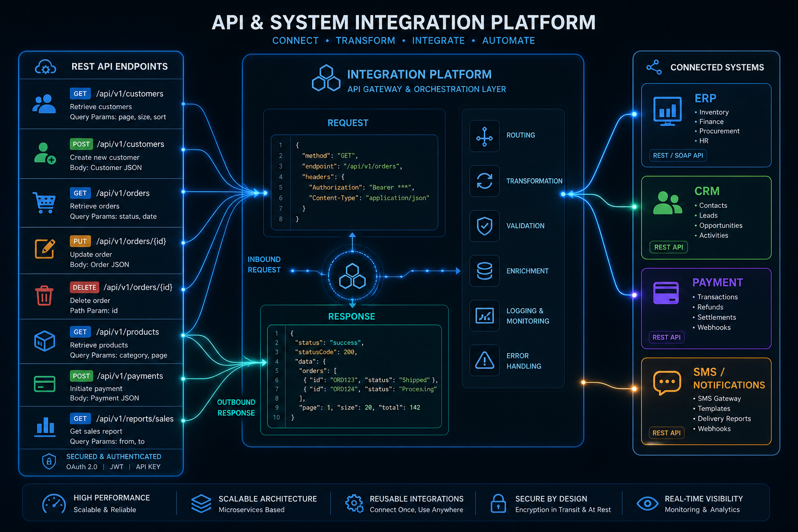
Task: Click the Scalable Architecture layers icon
Action: point(201,503)
